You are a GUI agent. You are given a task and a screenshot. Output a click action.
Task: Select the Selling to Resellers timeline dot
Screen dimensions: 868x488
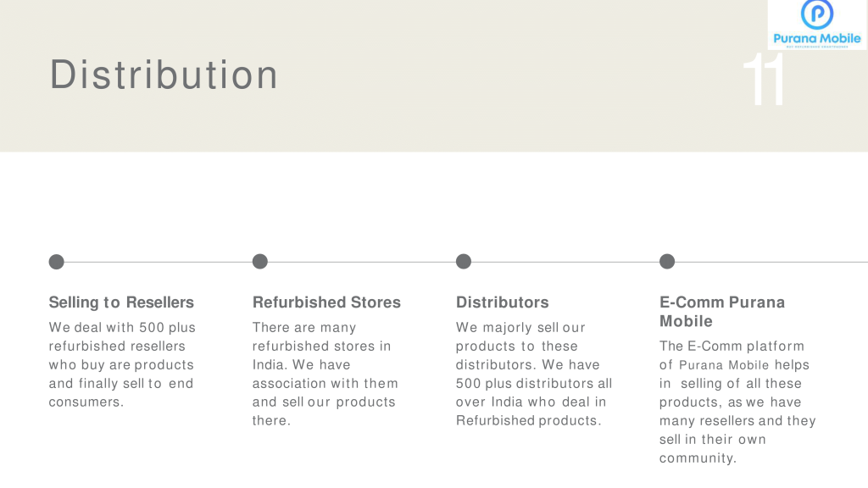(x=57, y=262)
